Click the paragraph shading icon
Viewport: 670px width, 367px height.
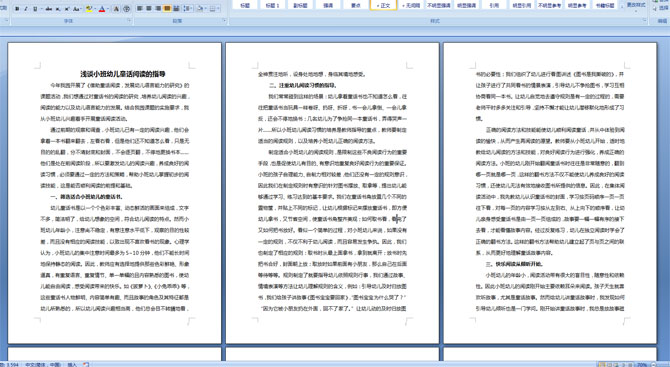[x=200, y=9]
